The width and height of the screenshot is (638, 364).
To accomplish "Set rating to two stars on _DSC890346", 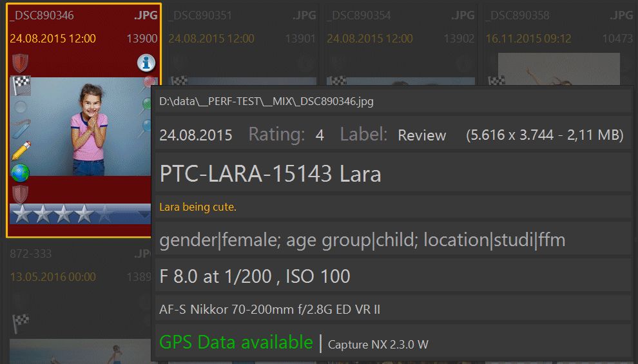I will pyautogui.click(x=43, y=214).
